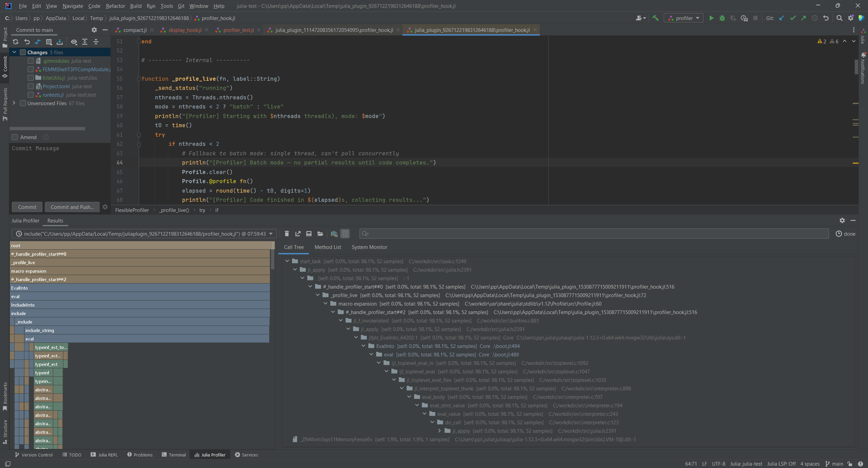This screenshot has height=468, width=868.
Task: Click the Git push arrow icon
Action: [804, 18]
